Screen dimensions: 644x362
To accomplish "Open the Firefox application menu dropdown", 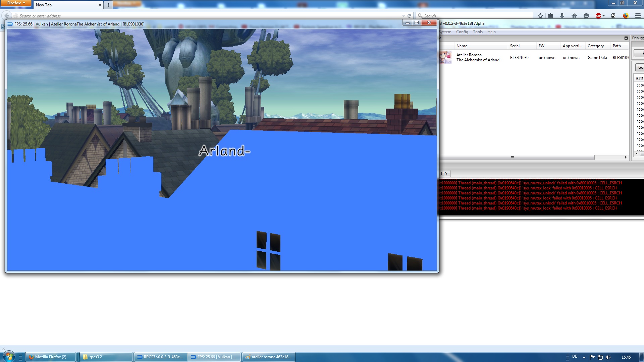I will 16,3.
